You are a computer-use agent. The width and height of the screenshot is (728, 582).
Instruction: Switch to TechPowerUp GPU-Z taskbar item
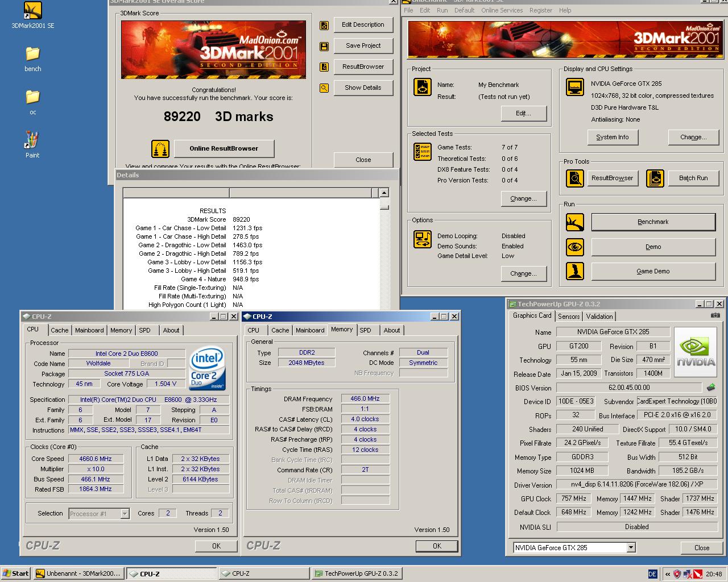pyautogui.click(x=356, y=574)
